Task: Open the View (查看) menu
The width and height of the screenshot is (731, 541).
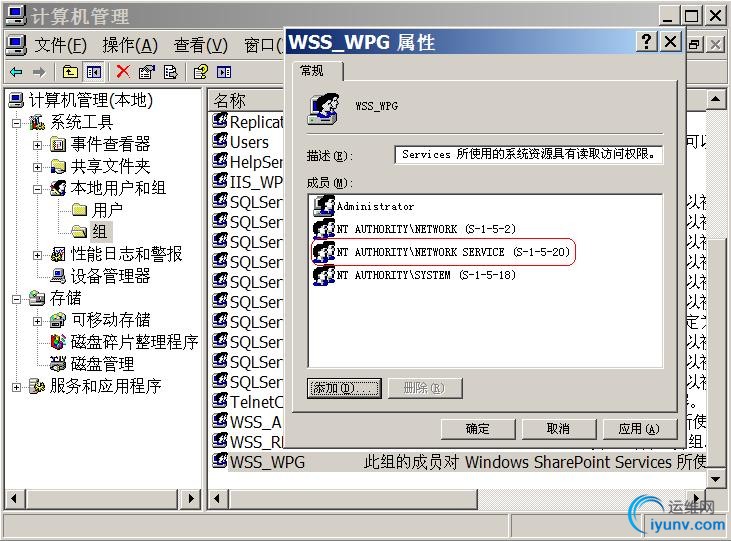Action: coord(200,46)
